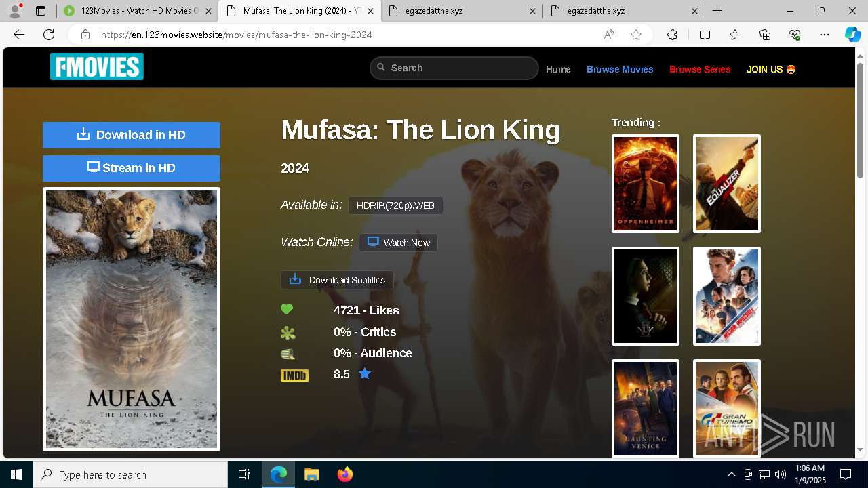Click the FMOVIES logo
This screenshot has height=488, width=868.
(97, 66)
